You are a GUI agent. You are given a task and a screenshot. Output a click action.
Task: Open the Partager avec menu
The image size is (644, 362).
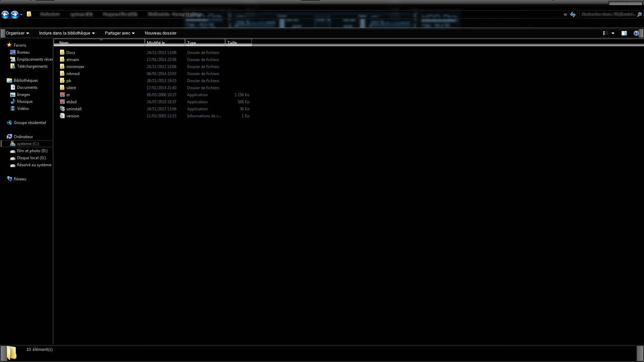[x=120, y=33]
